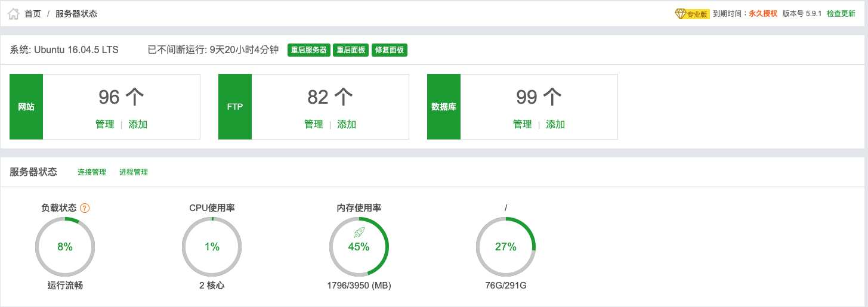868x307 pixels.
Task: Switch to the 连接管理 tab
Action: pyautogui.click(x=92, y=172)
